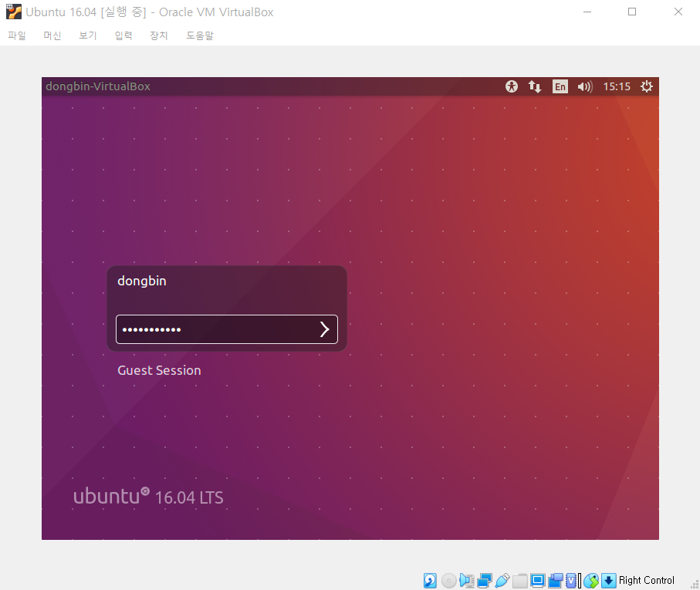Close the VirtualBox window
Viewport: 700px width, 590px height.
click(678, 12)
